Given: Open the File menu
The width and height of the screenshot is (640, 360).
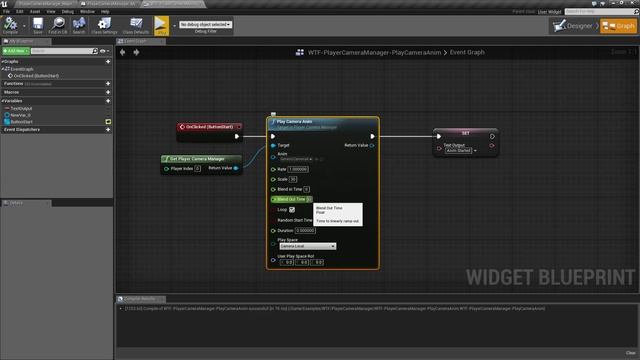Looking at the screenshot, I should click(7, 11).
